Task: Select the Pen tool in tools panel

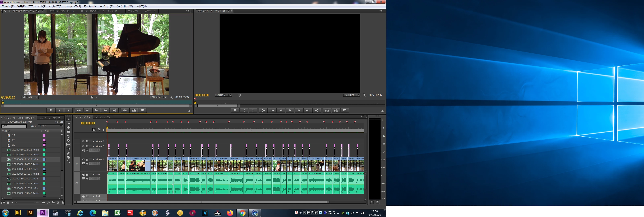Action: click(x=68, y=153)
